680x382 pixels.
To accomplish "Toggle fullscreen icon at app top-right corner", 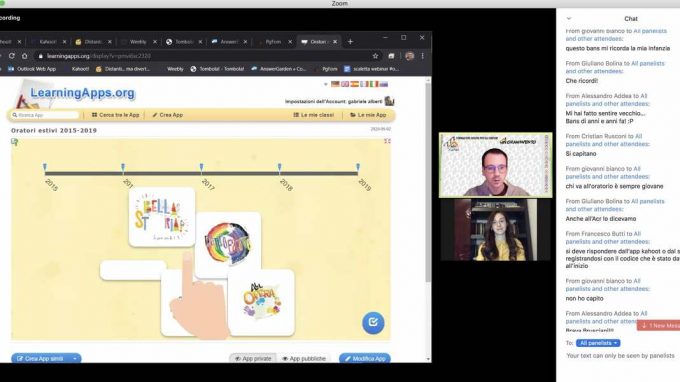I will [x=387, y=141].
